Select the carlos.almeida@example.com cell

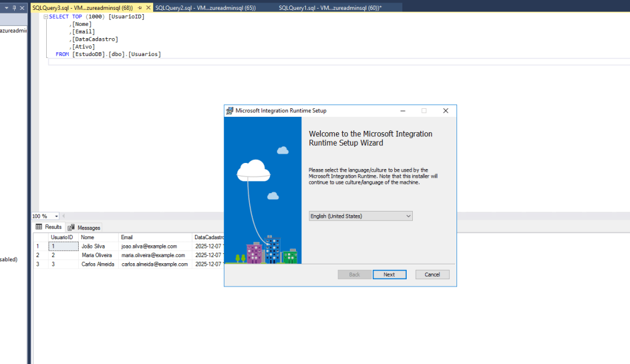[x=155, y=264]
